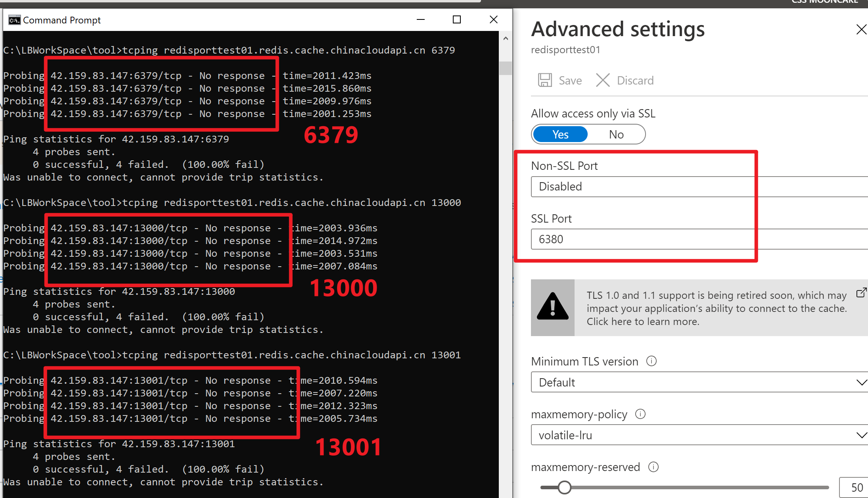Click the Save floppy disk icon
The width and height of the screenshot is (868, 498).
click(545, 80)
